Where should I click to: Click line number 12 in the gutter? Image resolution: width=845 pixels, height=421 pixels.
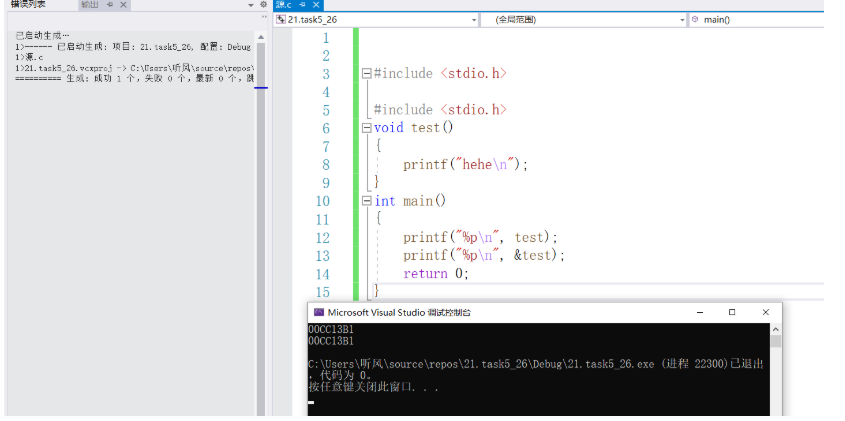pyautogui.click(x=322, y=238)
